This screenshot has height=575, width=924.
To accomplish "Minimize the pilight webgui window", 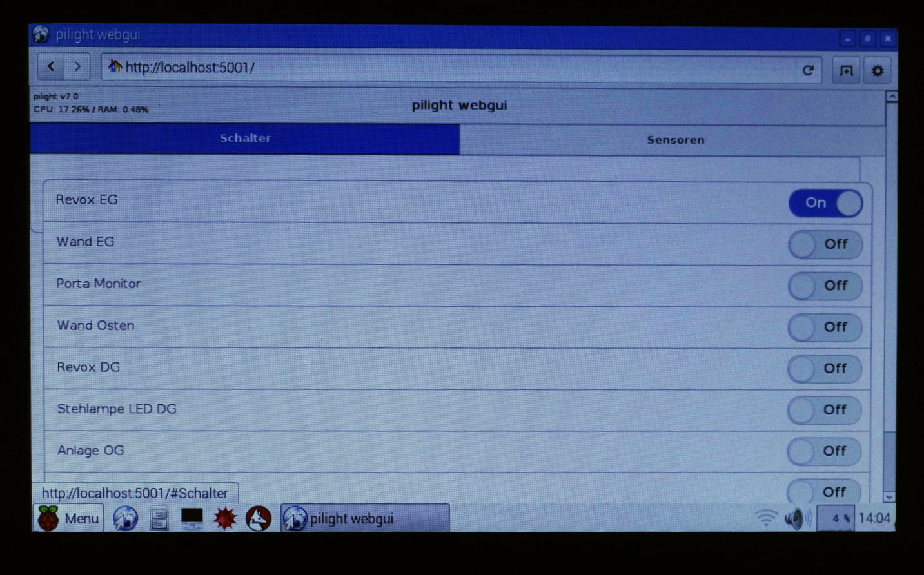I will (x=847, y=39).
